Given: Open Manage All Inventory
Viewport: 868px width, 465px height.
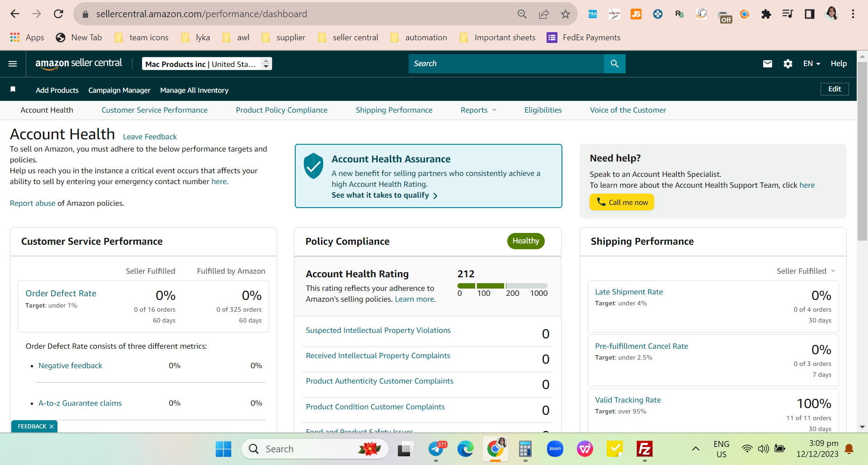Looking at the screenshot, I should [194, 90].
